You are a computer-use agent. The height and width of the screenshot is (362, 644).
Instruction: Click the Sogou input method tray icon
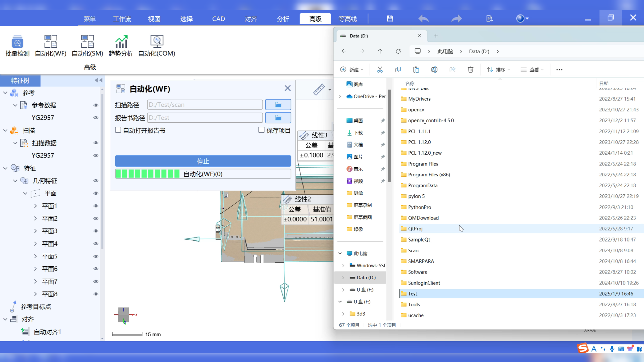(583, 348)
